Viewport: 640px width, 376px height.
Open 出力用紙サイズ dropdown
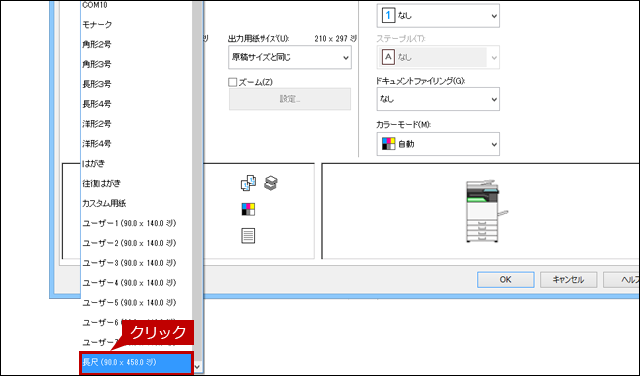[289, 57]
